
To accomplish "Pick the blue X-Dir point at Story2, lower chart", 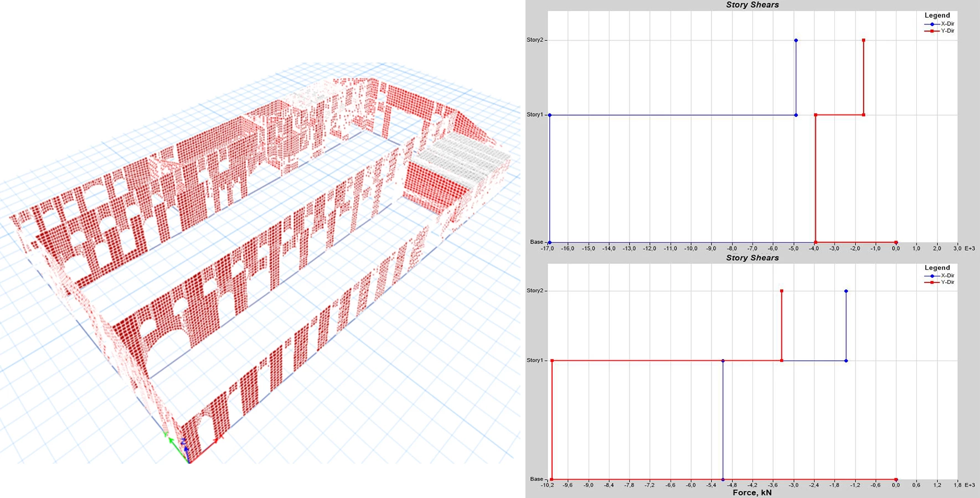I will 846,291.
